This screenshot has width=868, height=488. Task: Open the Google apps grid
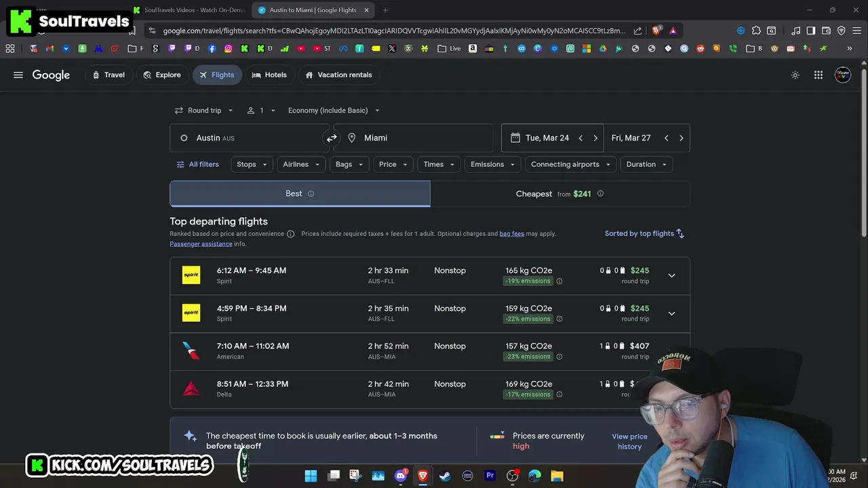click(x=818, y=75)
